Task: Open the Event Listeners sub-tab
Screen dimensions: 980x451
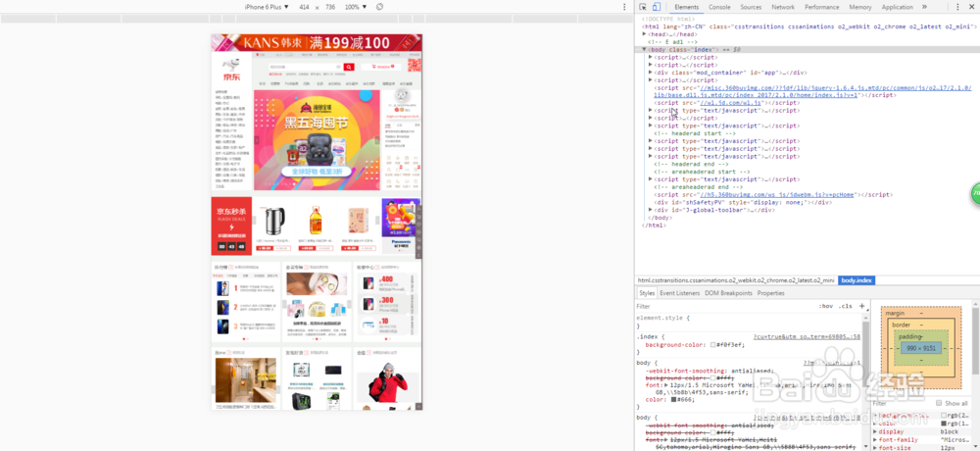Action: coord(679,293)
